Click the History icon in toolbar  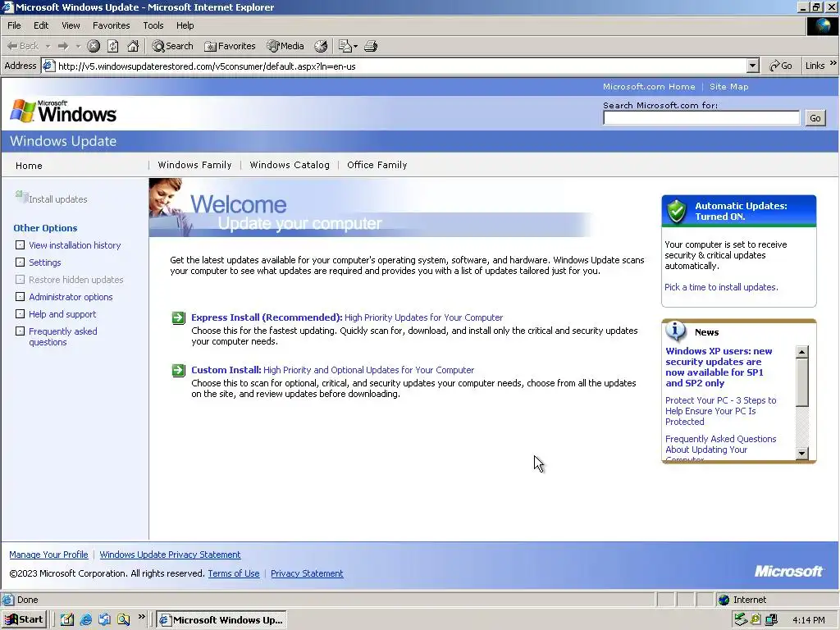[321, 46]
